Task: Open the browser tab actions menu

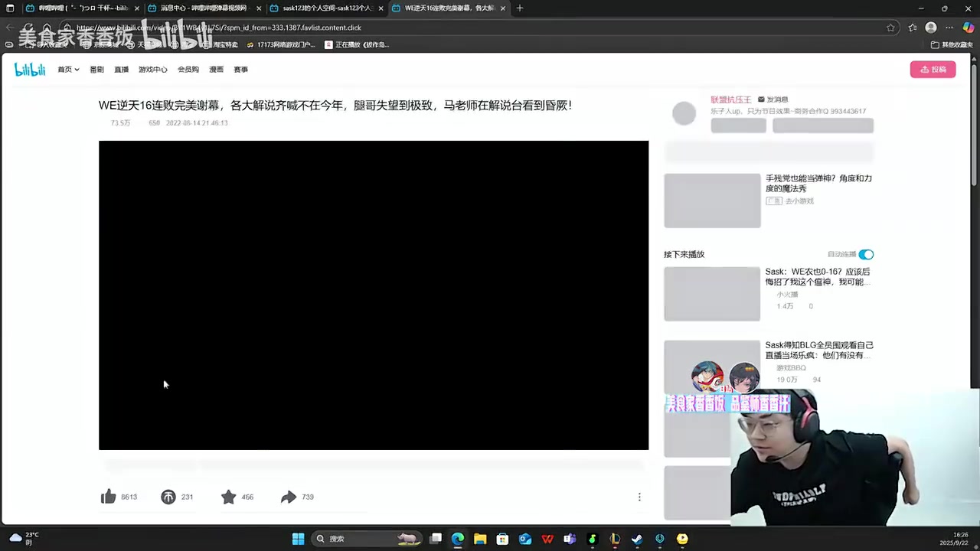Action: point(10,8)
